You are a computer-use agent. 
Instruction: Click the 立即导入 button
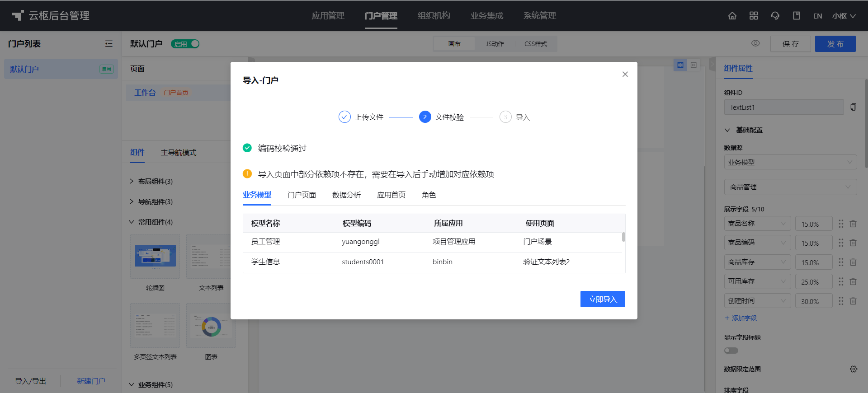603,299
